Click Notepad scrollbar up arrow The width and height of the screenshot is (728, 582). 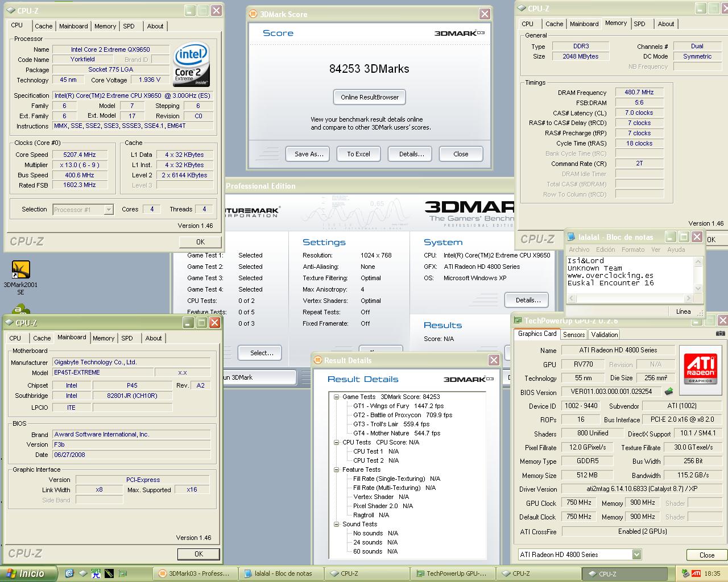coord(698,261)
